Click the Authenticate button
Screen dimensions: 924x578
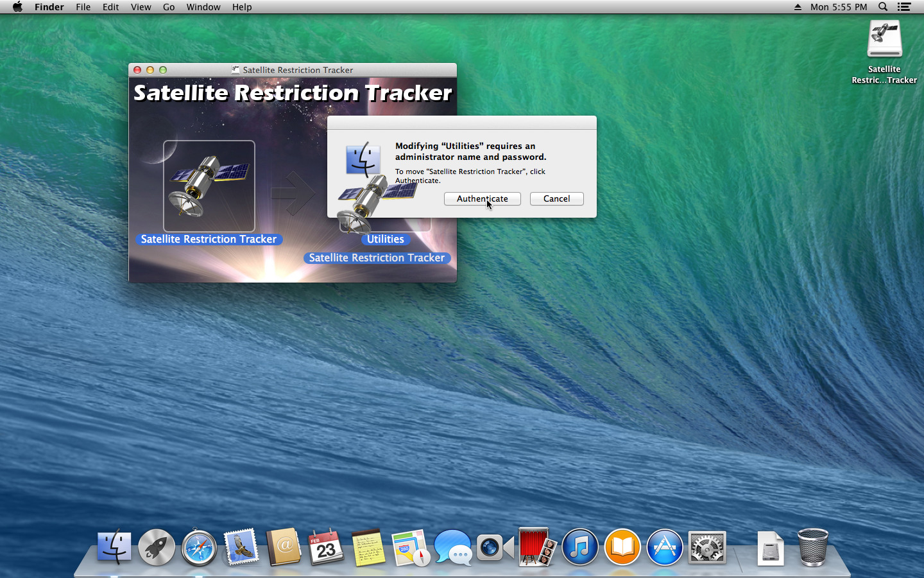(x=482, y=199)
